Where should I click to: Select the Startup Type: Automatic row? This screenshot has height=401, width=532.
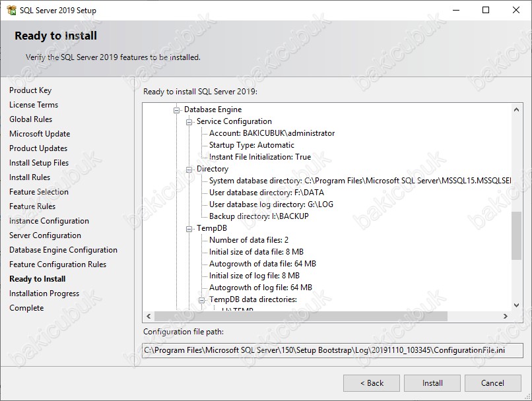(251, 145)
